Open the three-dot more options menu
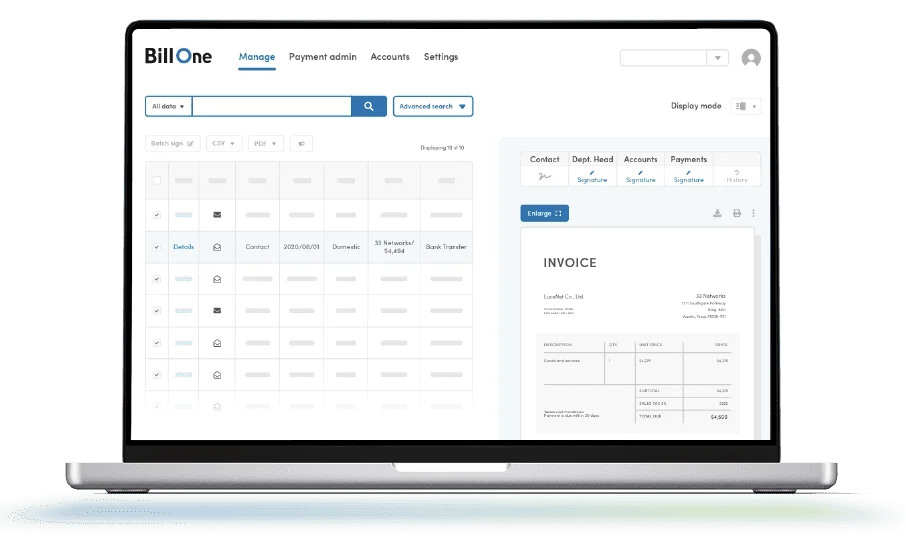Screen dimensions: 906x552 pos(753,213)
